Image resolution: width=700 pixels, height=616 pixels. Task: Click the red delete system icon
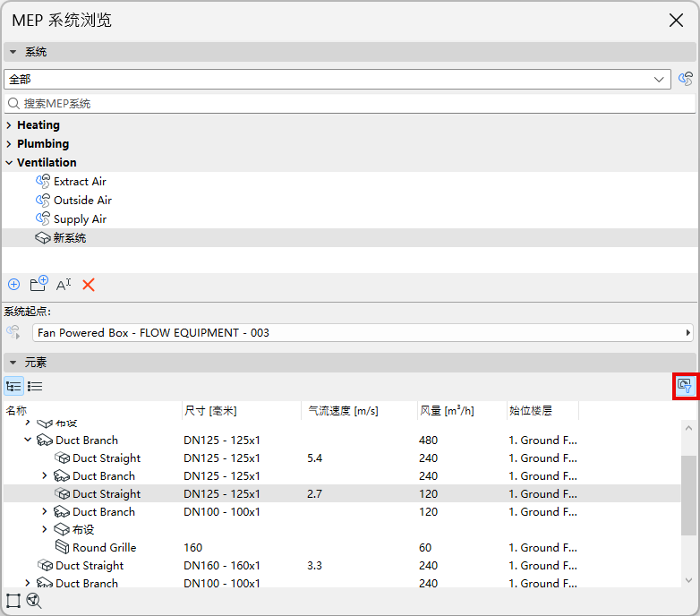pyautogui.click(x=89, y=285)
